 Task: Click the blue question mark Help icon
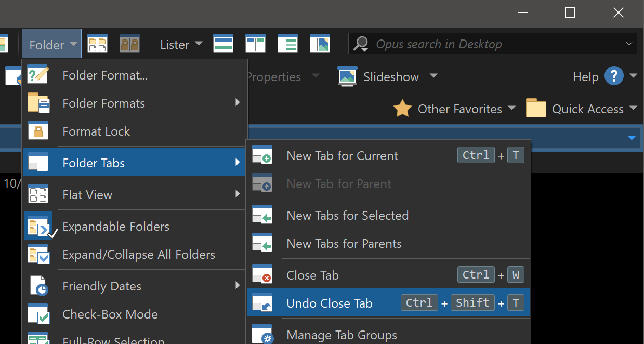[614, 76]
